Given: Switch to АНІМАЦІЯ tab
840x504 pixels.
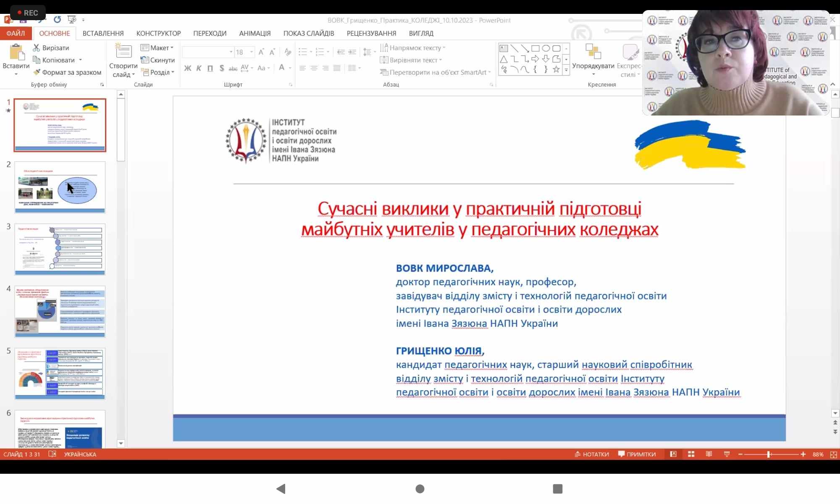Looking at the screenshot, I should coord(255,33).
